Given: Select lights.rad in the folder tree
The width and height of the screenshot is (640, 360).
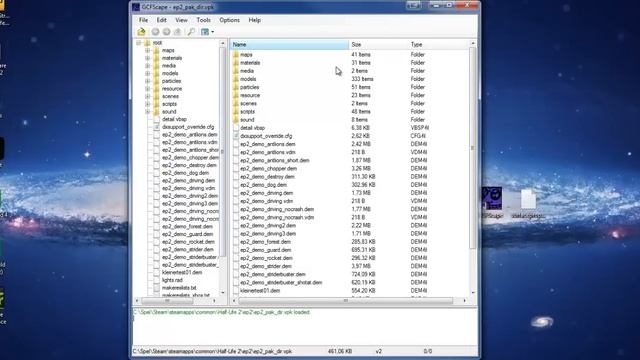Looking at the screenshot, I should tap(172, 280).
